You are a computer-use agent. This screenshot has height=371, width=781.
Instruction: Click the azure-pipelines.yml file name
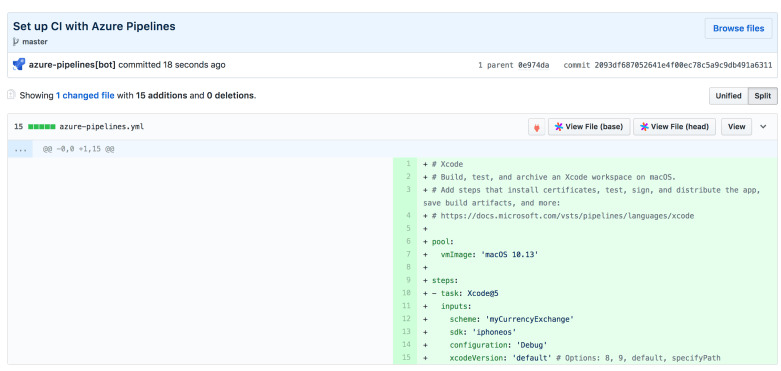pos(102,126)
